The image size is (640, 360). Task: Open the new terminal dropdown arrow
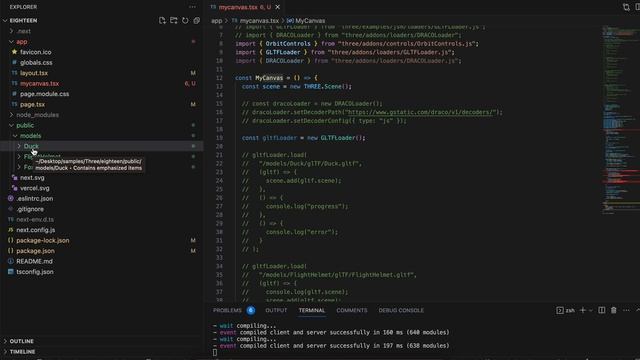click(x=591, y=311)
